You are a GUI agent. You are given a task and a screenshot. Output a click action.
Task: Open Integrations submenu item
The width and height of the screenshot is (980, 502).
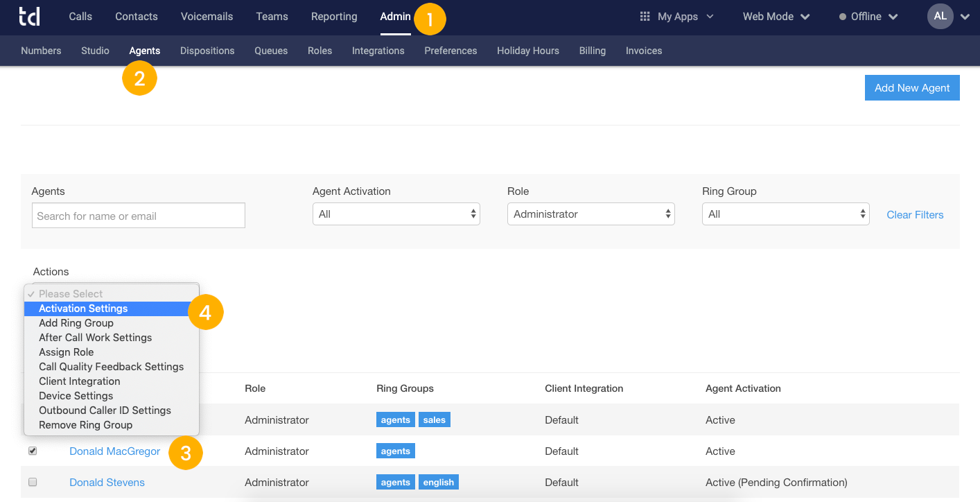[x=378, y=51]
